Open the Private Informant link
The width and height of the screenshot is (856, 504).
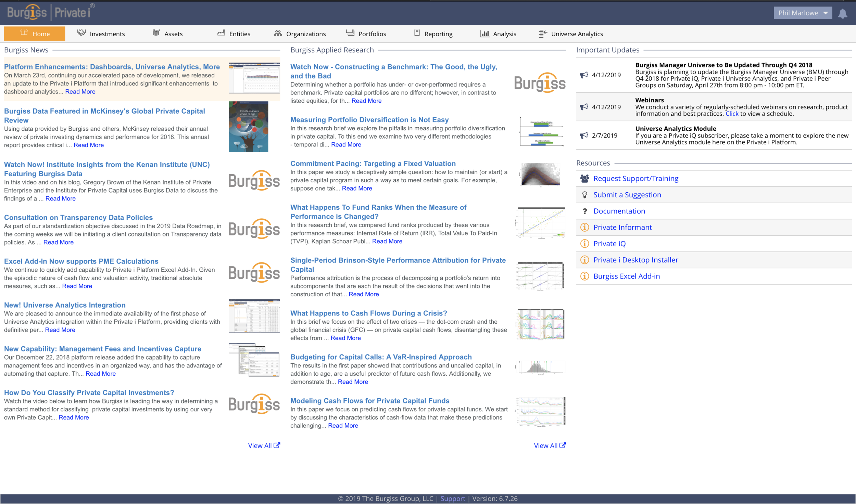(x=622, y=227)
